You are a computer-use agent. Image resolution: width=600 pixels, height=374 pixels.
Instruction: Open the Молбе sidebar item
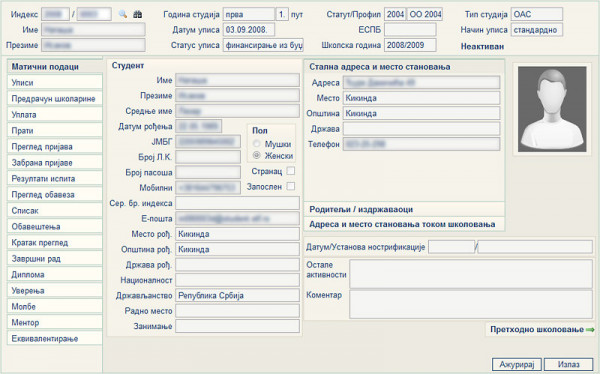[x=55, y=307]
